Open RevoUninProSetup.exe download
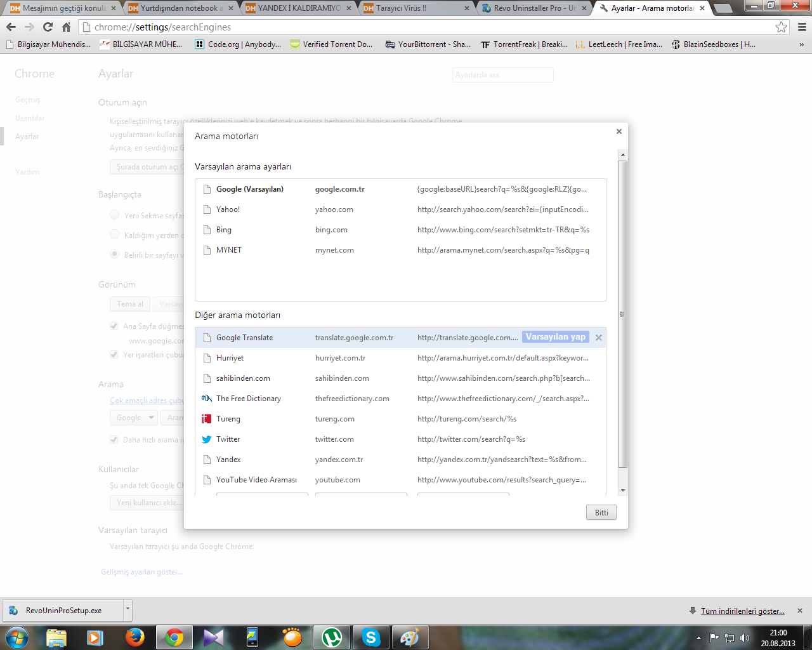 pyautogui.click(x=63, y=611)
